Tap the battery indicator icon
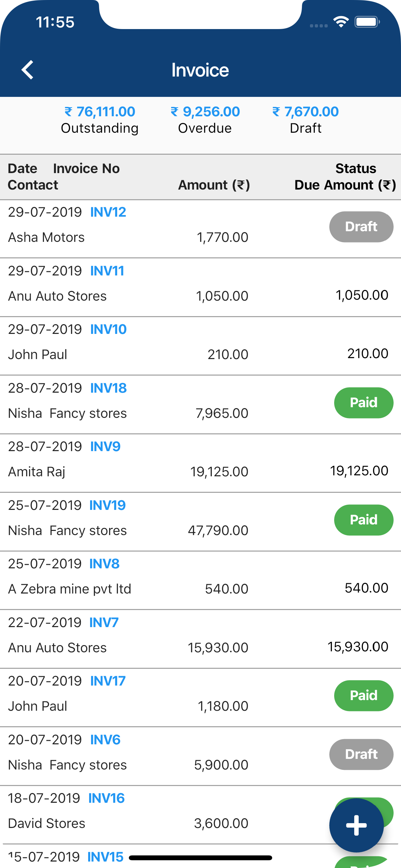This screenshot has width=401, height=868. pos(367,22)
